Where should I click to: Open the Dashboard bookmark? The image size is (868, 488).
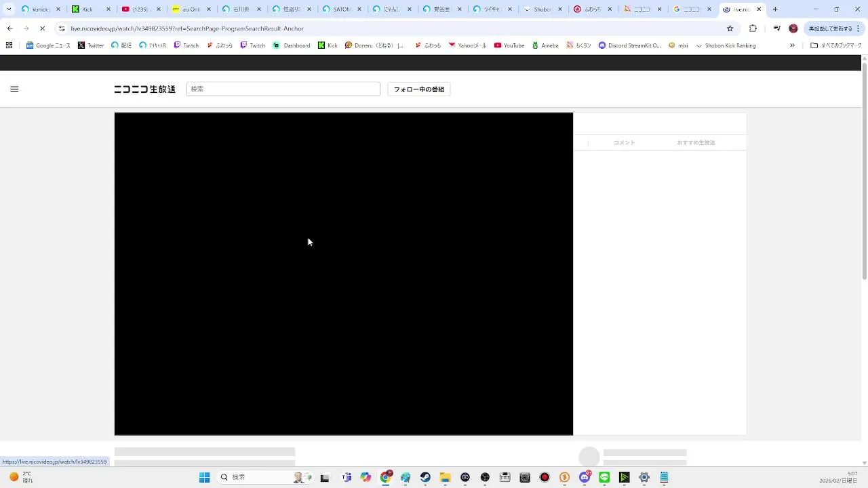click(x=292, y=45)
